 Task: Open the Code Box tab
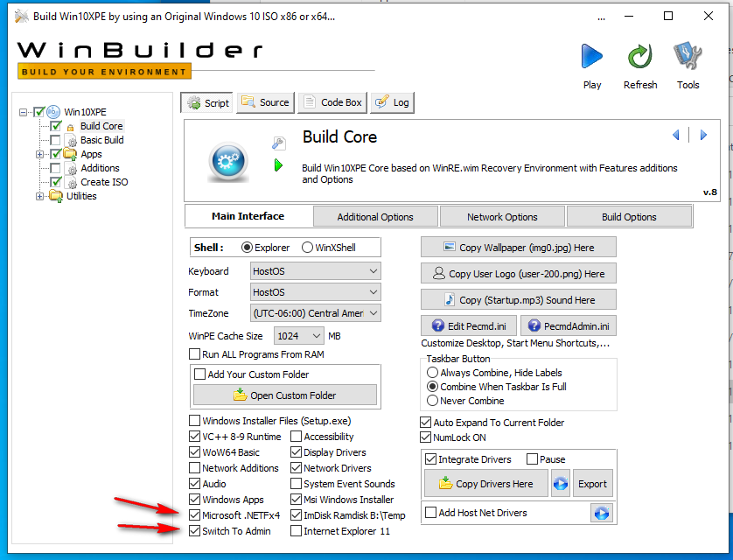pos(333,102)
